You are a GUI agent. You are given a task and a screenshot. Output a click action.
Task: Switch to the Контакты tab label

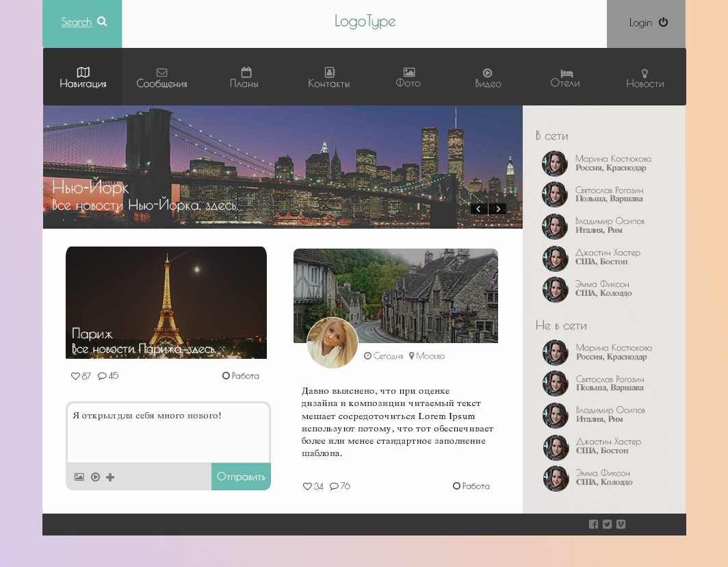(328, 84)
